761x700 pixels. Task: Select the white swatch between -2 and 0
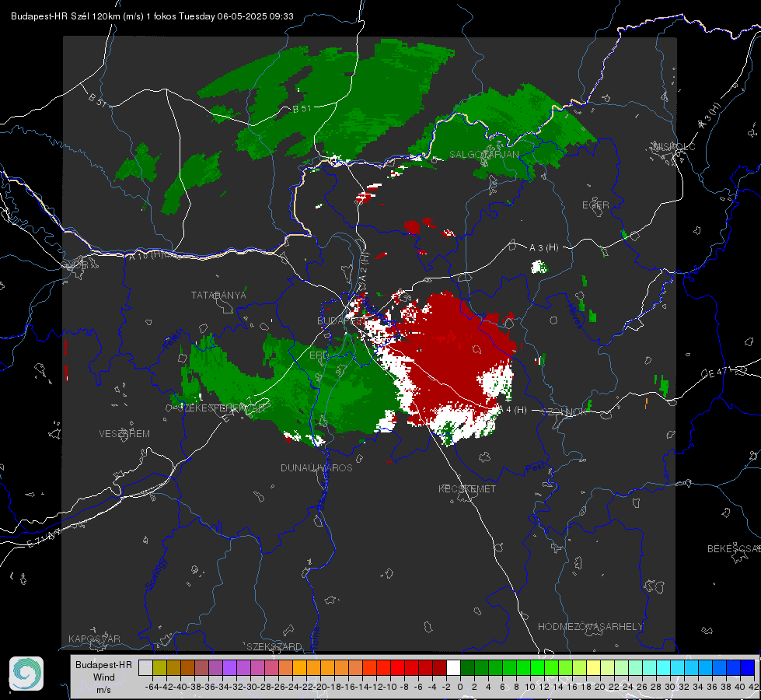point(453,668)
